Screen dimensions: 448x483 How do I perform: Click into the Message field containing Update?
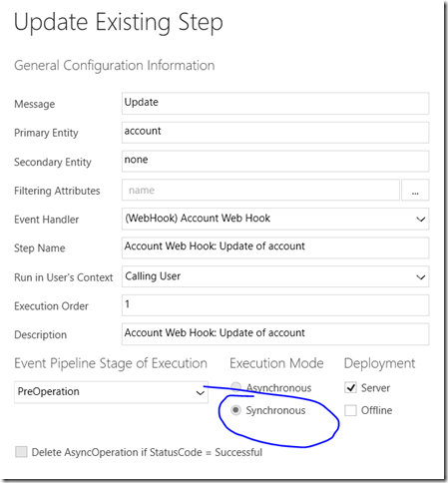pyautogui.click(x=275, y=104)
